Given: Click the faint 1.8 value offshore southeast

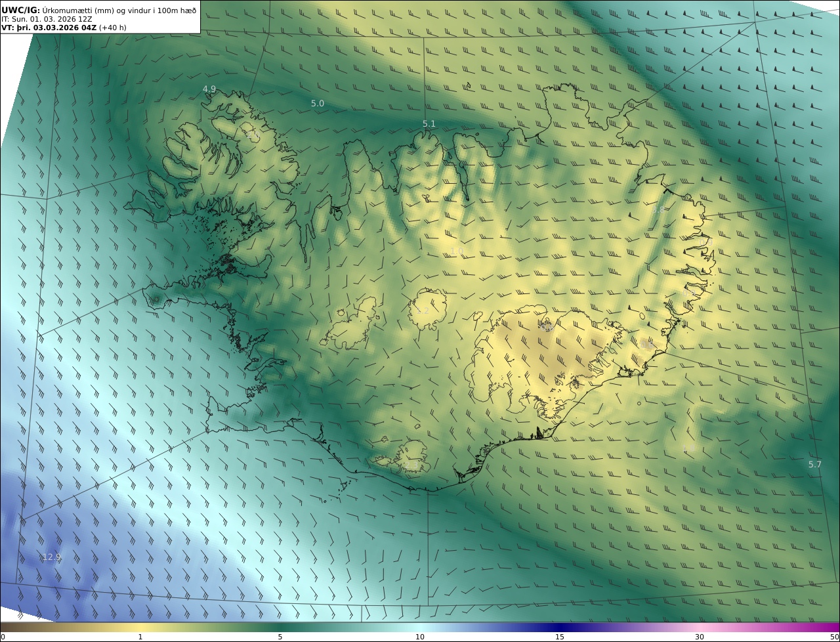Looking at the screenshot, I should pos(689,448).
